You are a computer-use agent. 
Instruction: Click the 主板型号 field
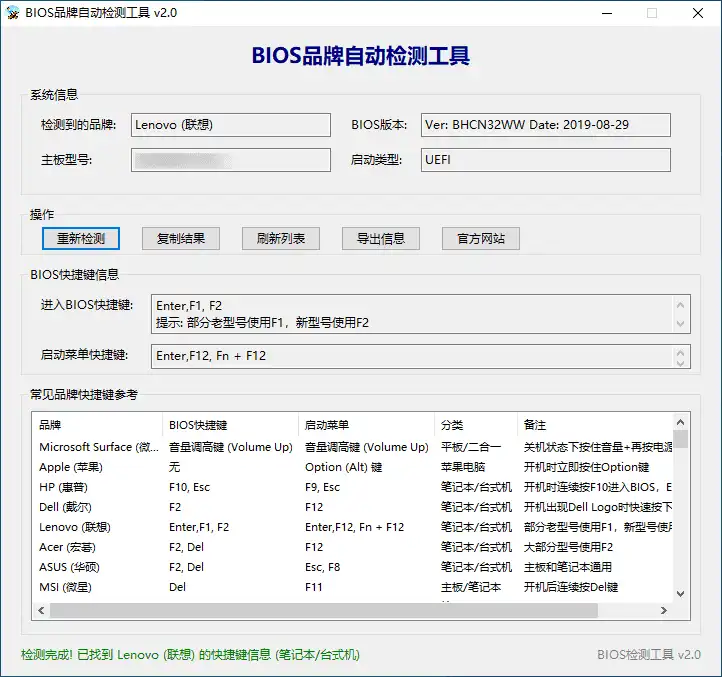(231, 160)
